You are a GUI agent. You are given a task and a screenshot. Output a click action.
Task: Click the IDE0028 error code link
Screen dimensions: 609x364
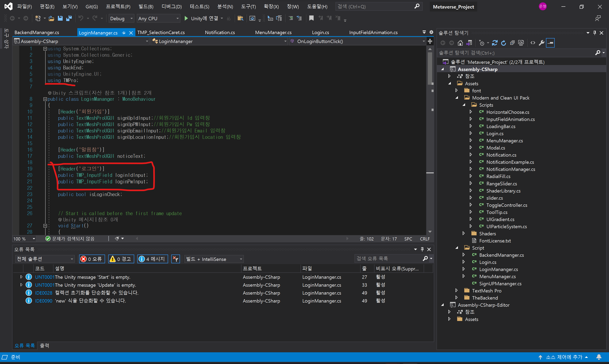coord(43,293)
